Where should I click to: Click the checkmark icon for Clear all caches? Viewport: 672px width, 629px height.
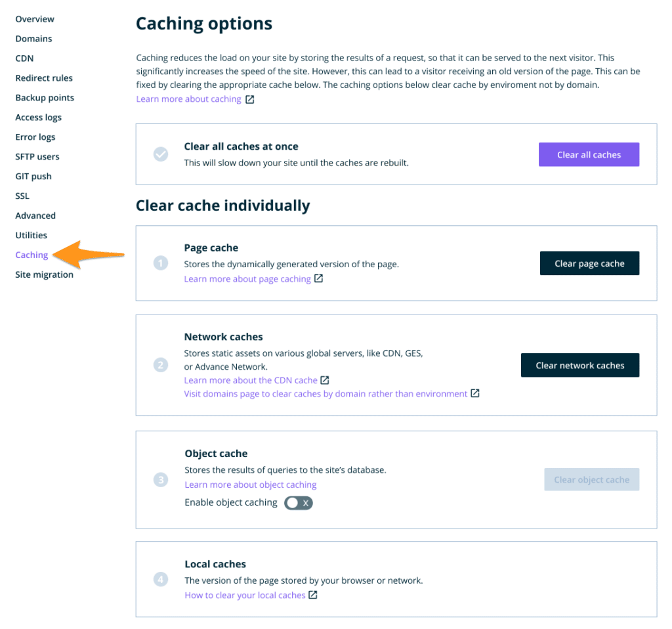[161, 154]
